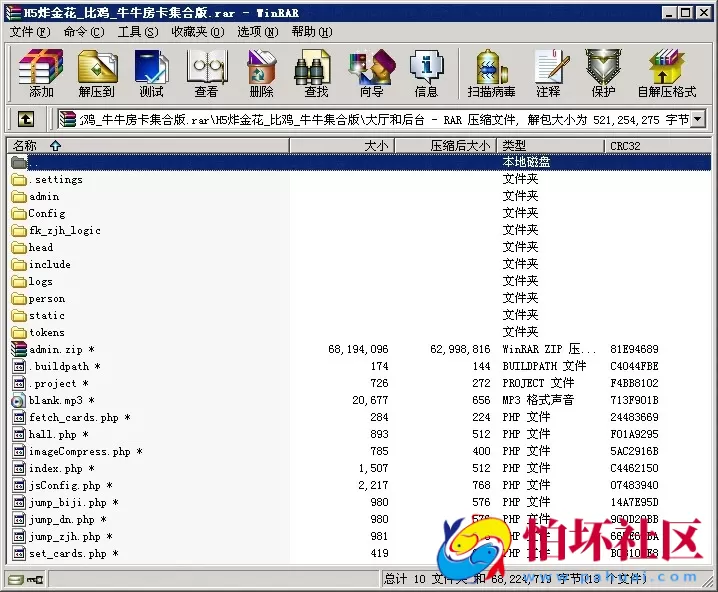Click the CRC32 value C4462150
This screenshot has height=592, width=718.
tap(634, 468)
